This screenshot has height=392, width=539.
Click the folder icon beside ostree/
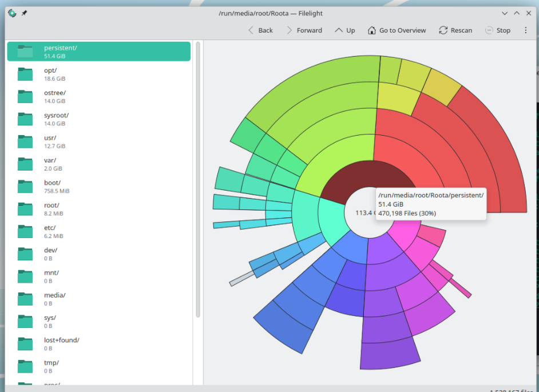click(25, 97)
